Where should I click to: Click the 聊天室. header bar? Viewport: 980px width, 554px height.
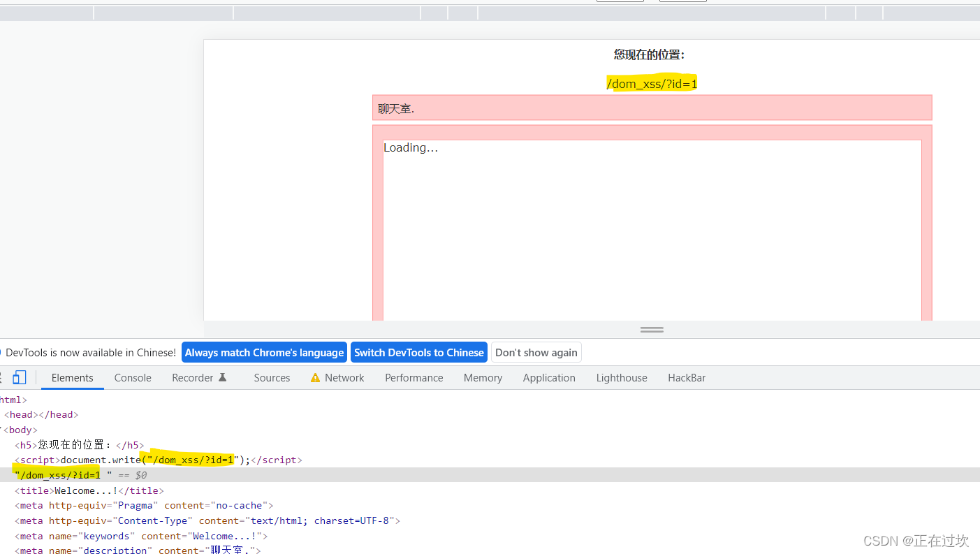[x=652, y=108]
